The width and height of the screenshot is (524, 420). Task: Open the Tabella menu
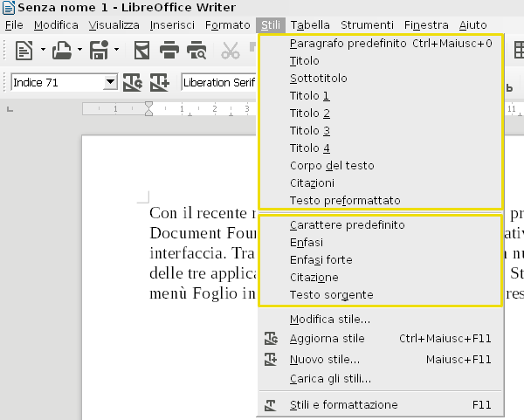pos(310,25)
